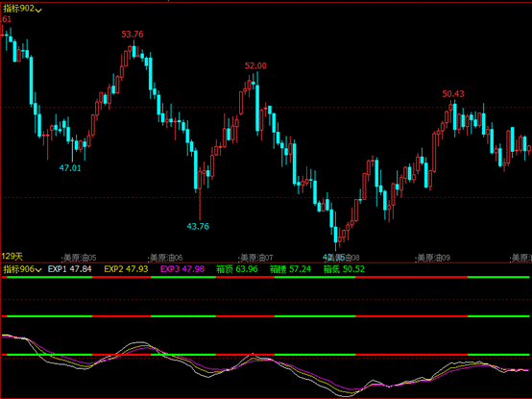Click the 52.00 high price label
This screenshot has width=532, height=399.
point(255,66)
